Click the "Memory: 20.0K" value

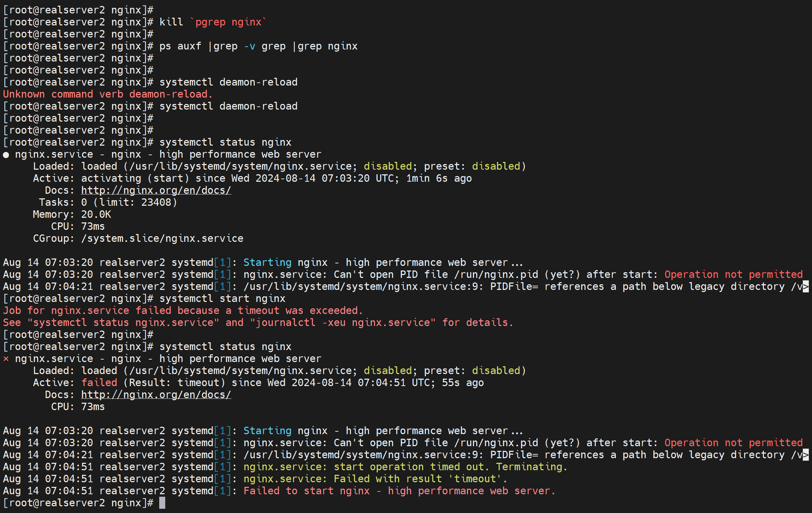pyautogui.click(x=96, y=215)
